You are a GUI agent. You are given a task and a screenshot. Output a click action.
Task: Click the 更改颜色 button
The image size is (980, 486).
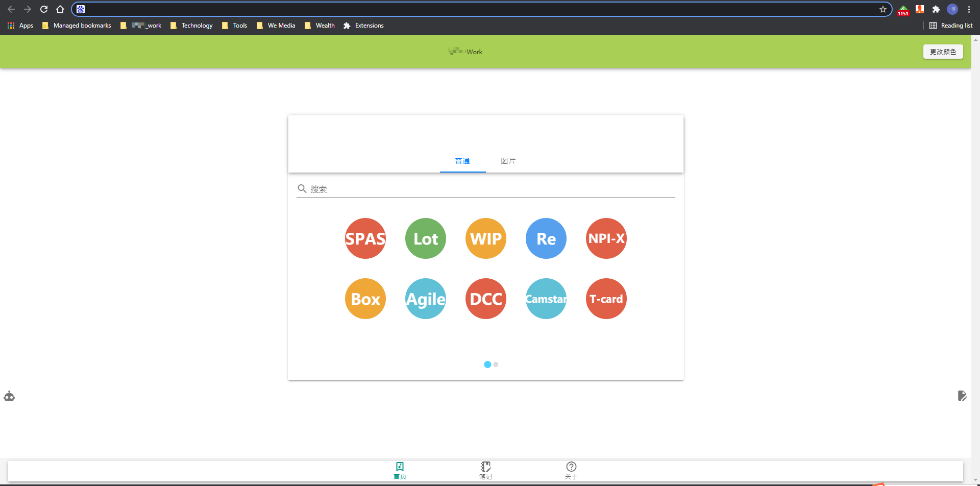pos(943,52)
